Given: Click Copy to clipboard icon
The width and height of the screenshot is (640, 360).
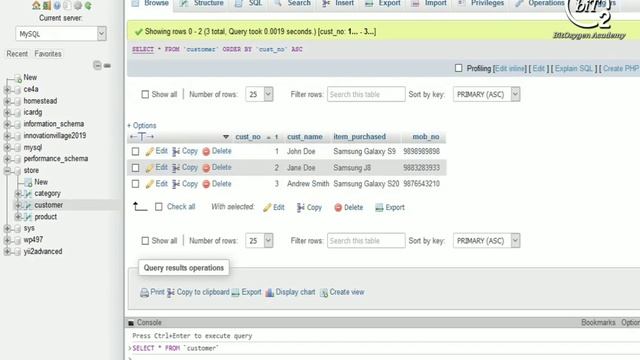Looking at the screenshot, I should (171, 292).
